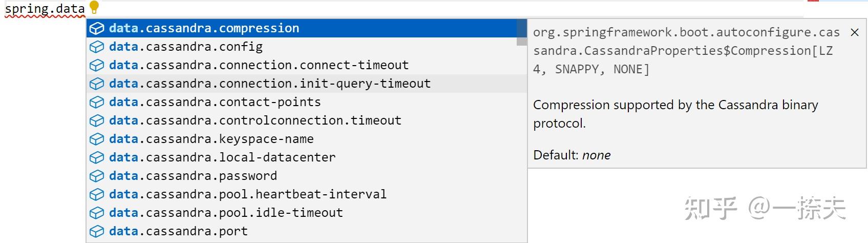Select data.cassandra.controlconnection.timeout entry
Viewport: 868px width, 243px height.
coord(306,120)
